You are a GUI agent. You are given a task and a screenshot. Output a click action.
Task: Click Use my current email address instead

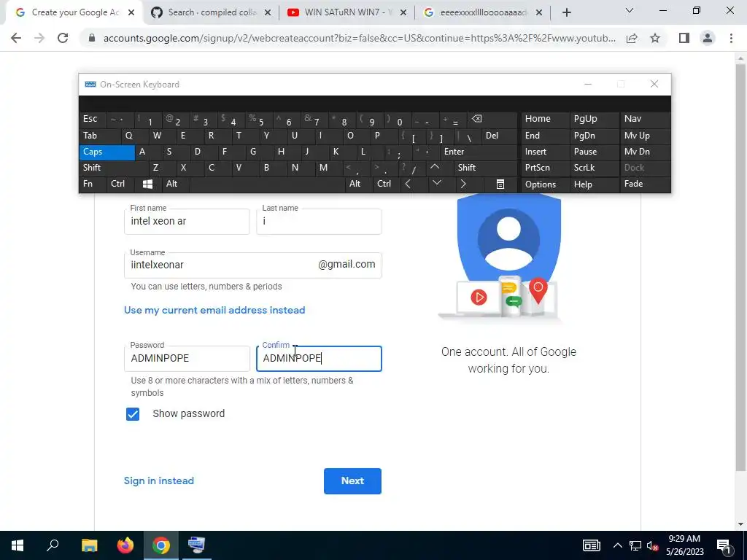click(214, 311)
